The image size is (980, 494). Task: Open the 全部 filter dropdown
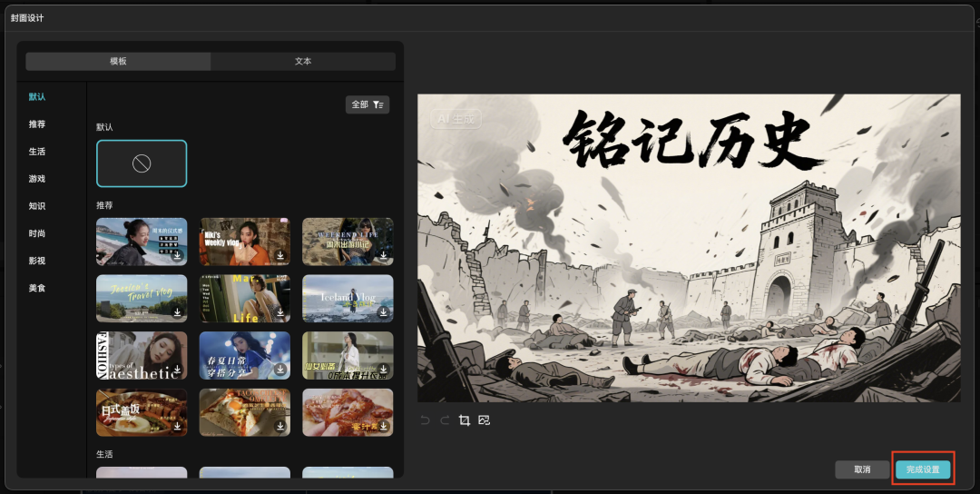pos(367,104)
